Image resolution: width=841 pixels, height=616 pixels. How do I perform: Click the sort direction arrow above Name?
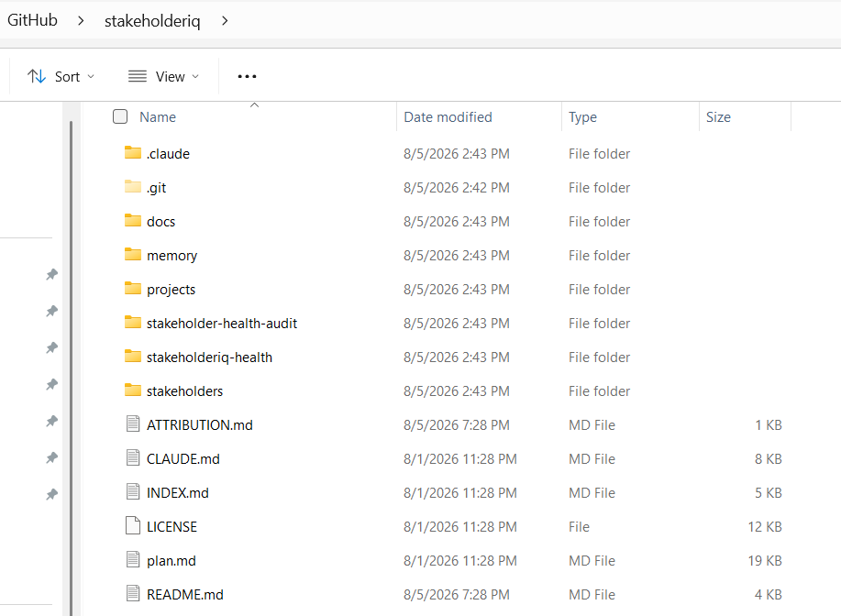click(255, 105)
